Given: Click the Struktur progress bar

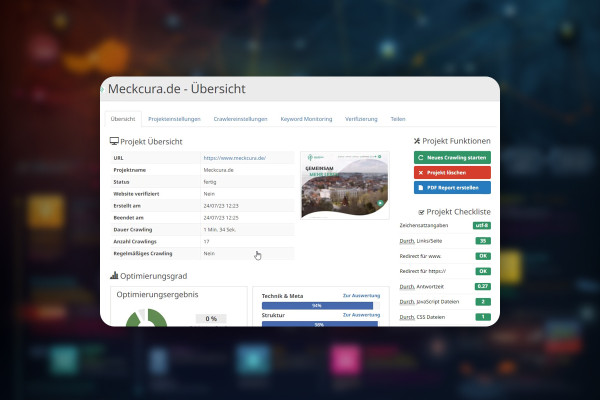Looking at the screenshot, I should 321,324.
